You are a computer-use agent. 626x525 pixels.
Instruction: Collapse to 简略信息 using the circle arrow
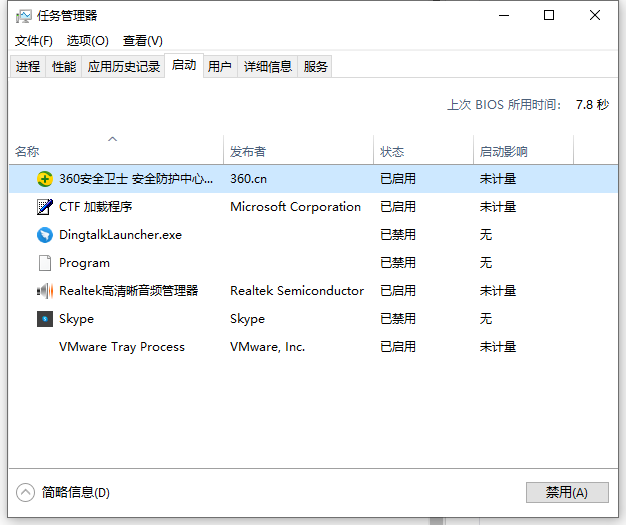[26, 492]
